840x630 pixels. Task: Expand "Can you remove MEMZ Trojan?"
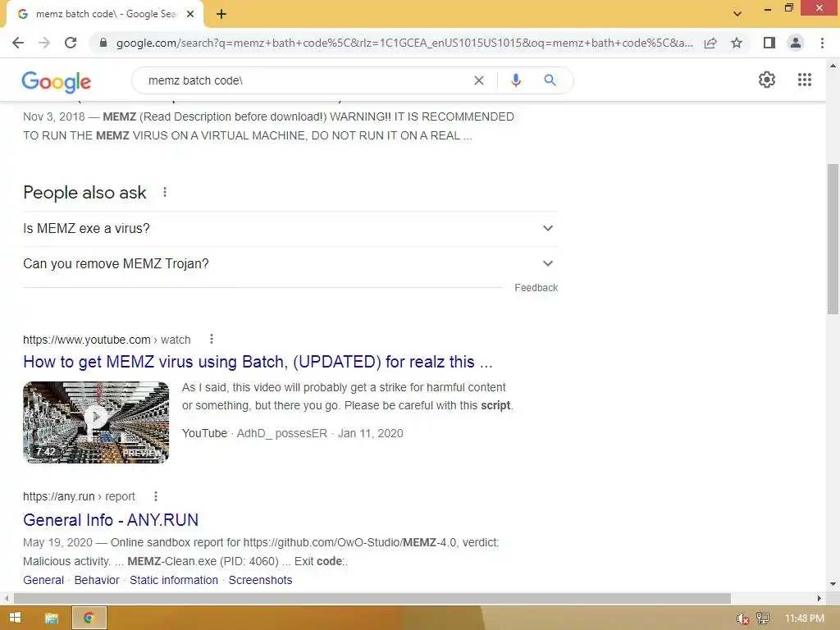tap(290, 263)
